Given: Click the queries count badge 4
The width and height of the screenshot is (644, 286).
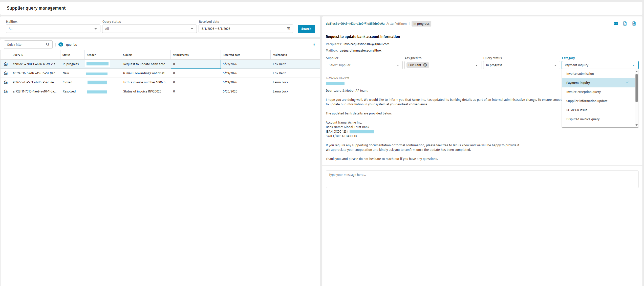Looking at the screenshot, I should point(61,44).
